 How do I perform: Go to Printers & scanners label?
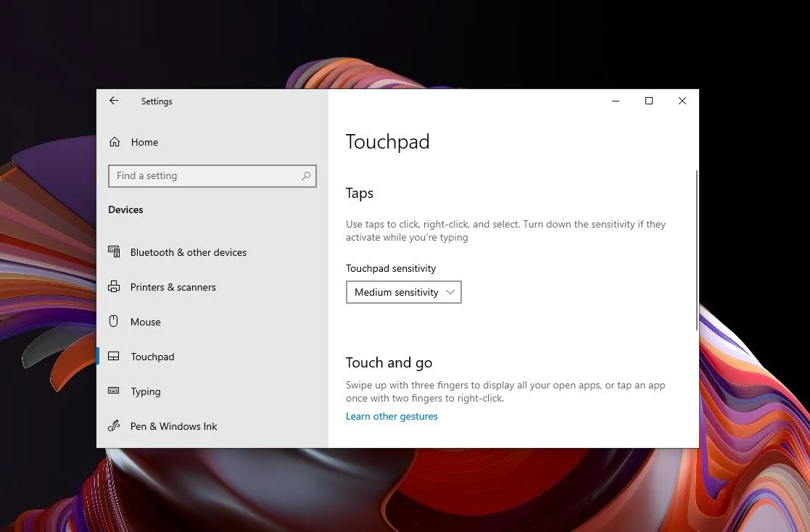point(173,287)
